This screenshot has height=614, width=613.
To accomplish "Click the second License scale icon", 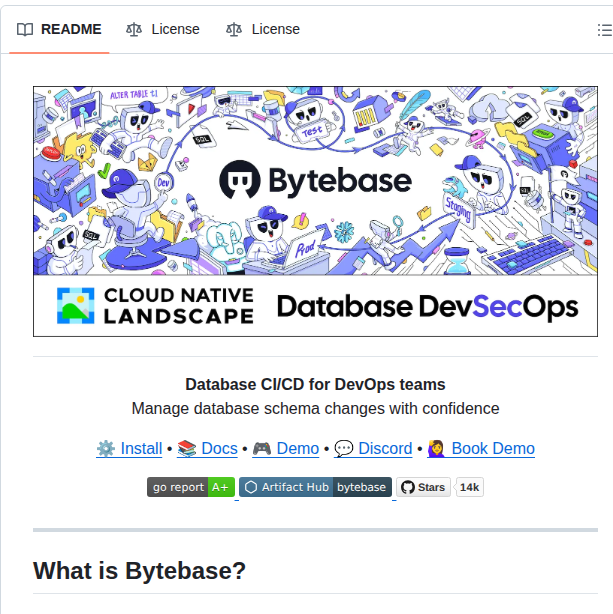I will click(234, 29).
